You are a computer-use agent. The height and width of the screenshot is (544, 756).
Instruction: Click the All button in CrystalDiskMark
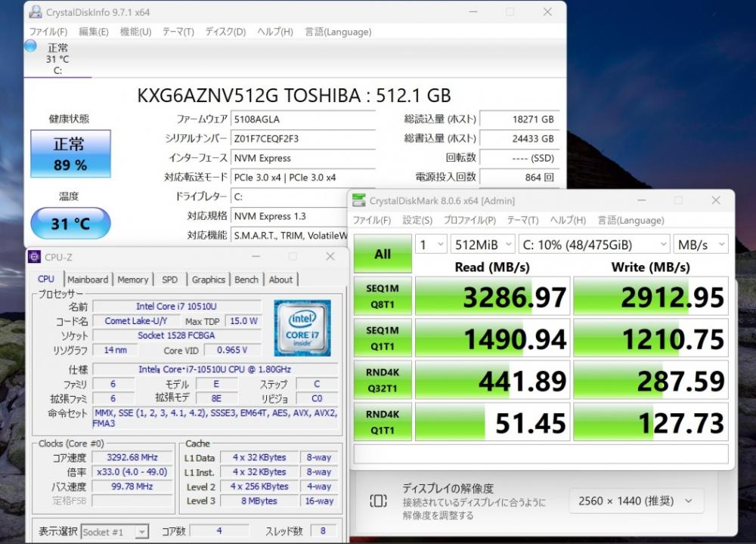[x=383, y=254]
